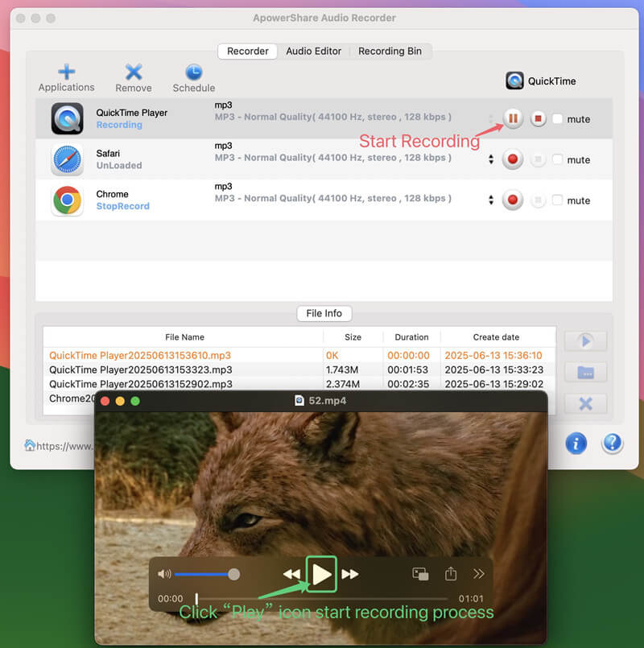This screenshot has width=644, height=648.
Task: Open Safari format stepper dropdown
Action: pyautogui.click(x=491, y=159)
